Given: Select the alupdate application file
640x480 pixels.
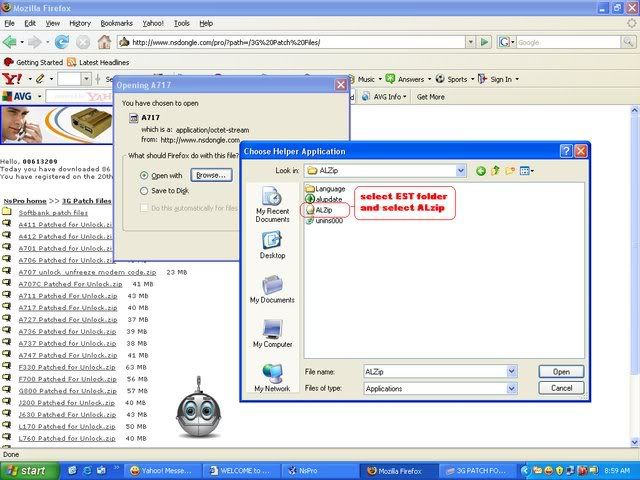Looking at the screenshot, I should (324, 199).
